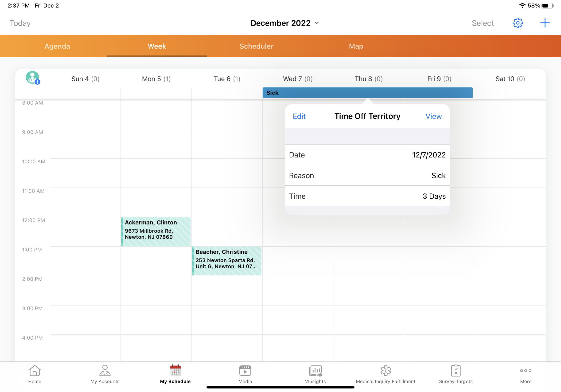Tap Edit in Time Off popover
This screenshot has width=561, height=392.
tap(299, 116)
